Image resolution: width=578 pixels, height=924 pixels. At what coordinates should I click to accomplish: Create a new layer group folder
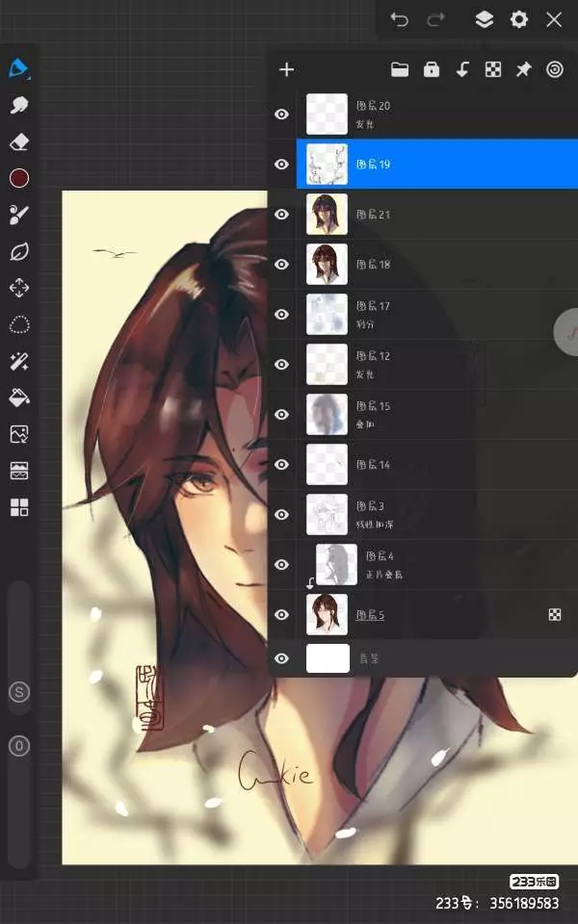coord(400,69)
